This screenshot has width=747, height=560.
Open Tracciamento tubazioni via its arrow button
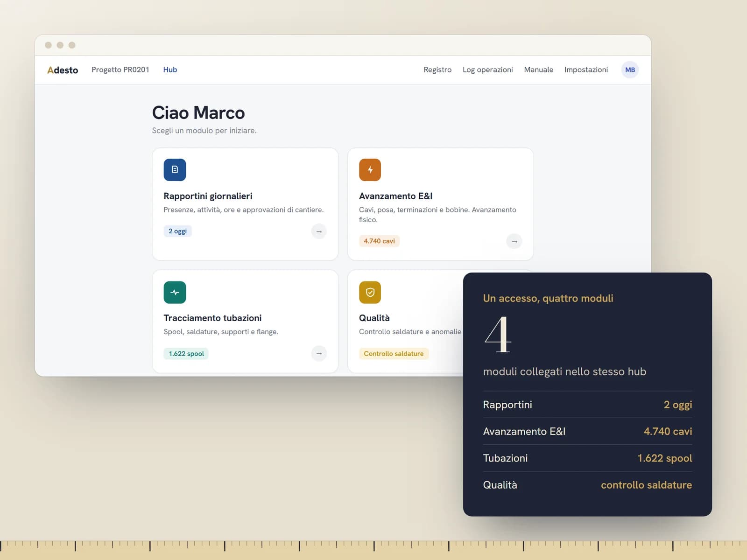pos(319,354)
